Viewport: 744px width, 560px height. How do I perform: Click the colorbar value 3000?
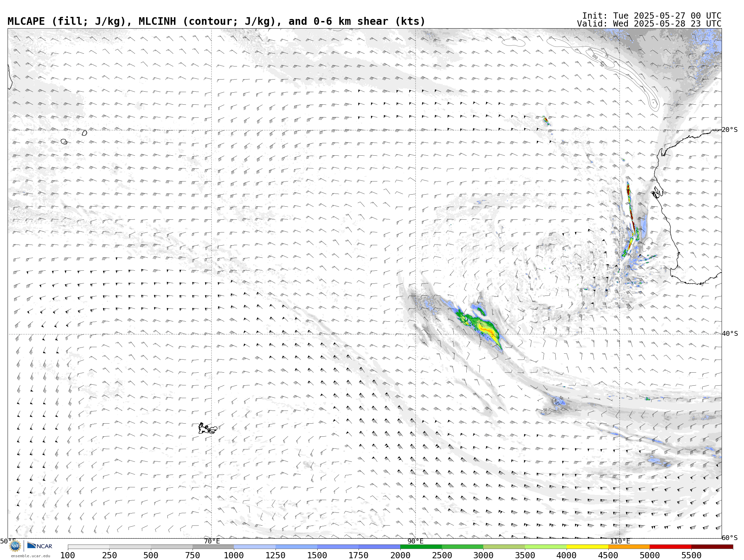point(483,555)
